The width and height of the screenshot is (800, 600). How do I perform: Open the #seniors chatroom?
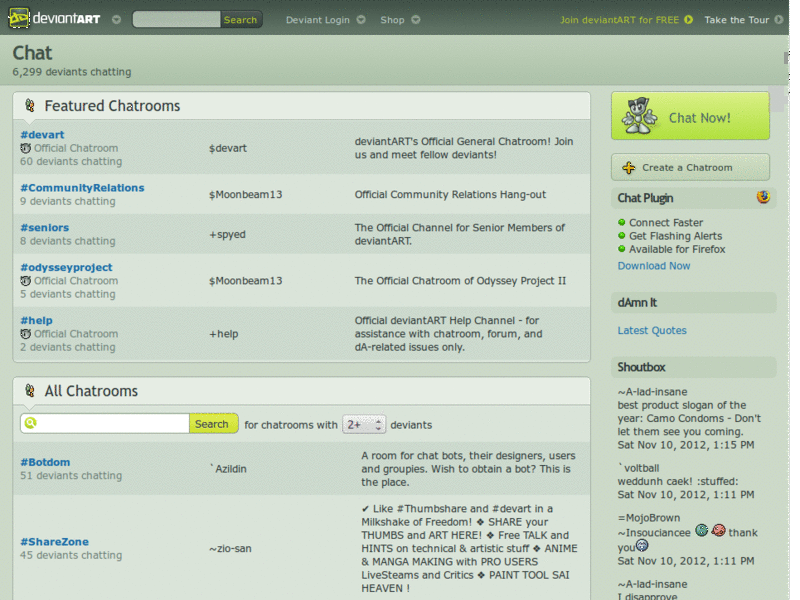44,228
